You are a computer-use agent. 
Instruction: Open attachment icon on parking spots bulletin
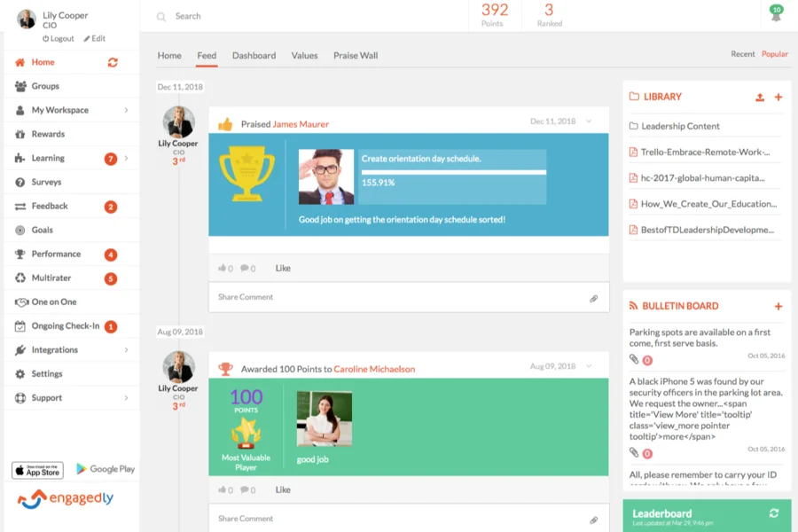click(x=634, y=359)
